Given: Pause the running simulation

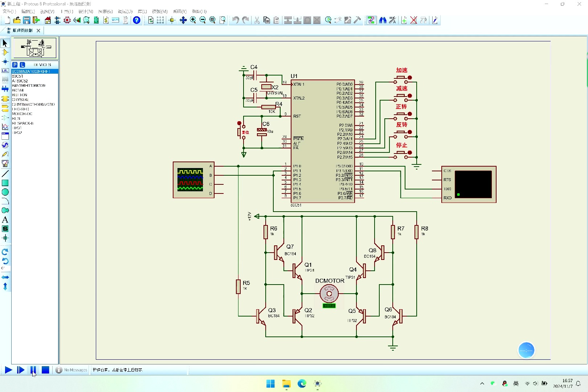Looking at the screenshot, I should pos(33,370).
